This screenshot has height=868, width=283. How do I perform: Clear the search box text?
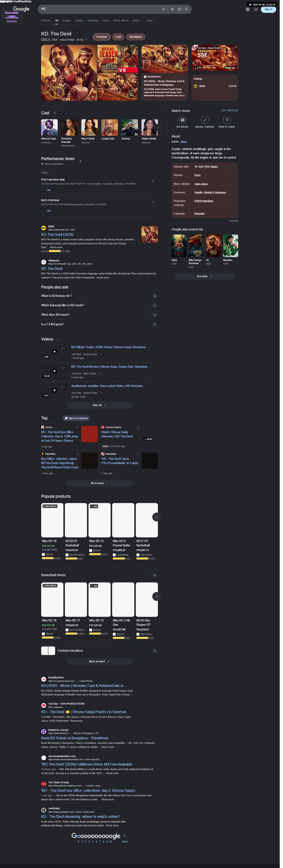point(163,9)
